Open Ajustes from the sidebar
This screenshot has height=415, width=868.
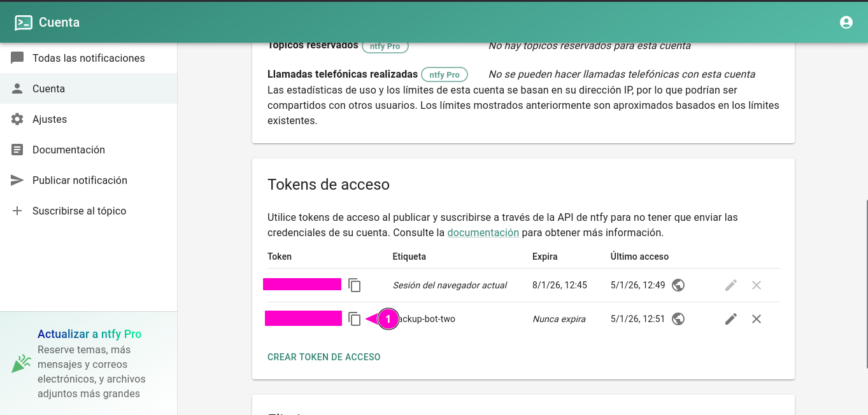tap(50, 119)
